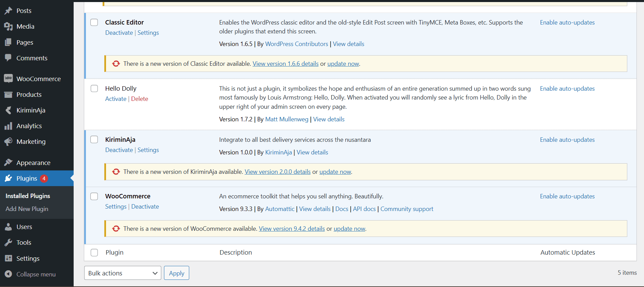Select the Hello Dolly plugin checkbox

(x=94, y=89)
